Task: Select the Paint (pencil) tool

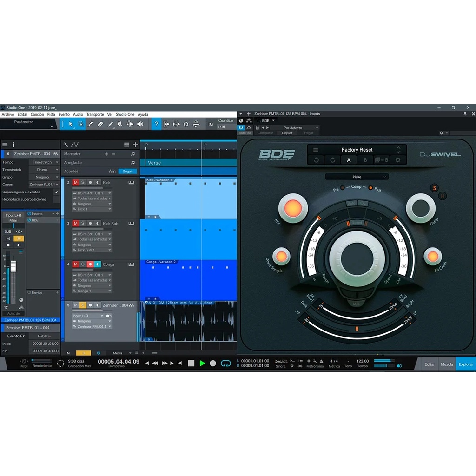Action: [x=91, y=124]
